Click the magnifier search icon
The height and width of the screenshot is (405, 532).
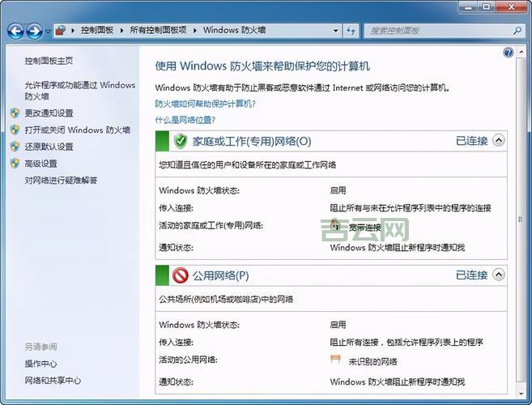[x=517, y=31]
